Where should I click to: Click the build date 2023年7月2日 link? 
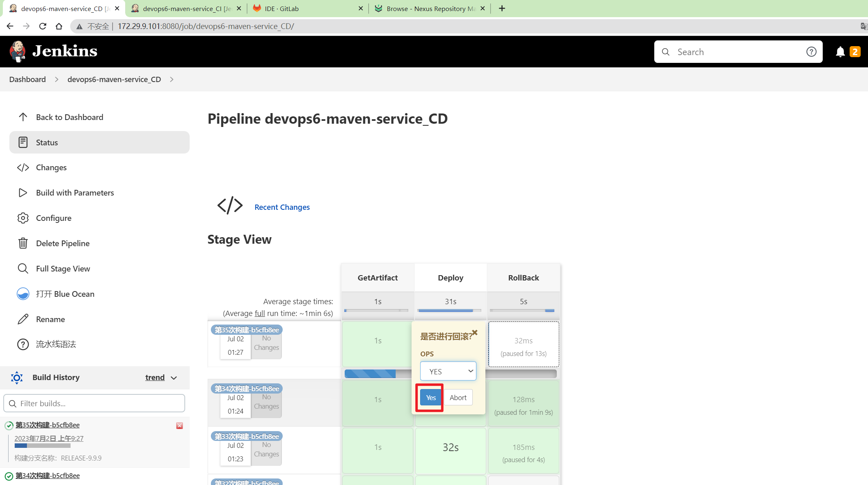[x=49, y=438]
